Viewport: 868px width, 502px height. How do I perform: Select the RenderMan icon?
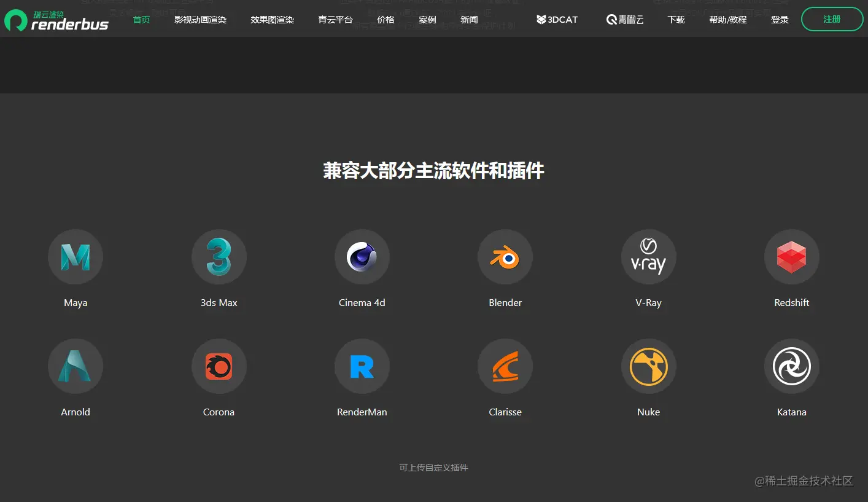[x=362, y=366]
